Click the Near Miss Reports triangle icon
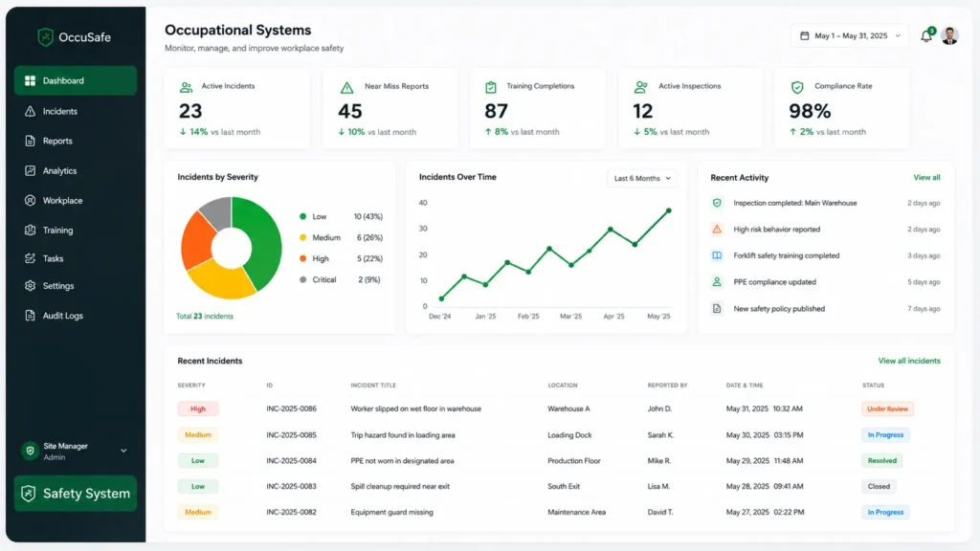 (346, 88)
